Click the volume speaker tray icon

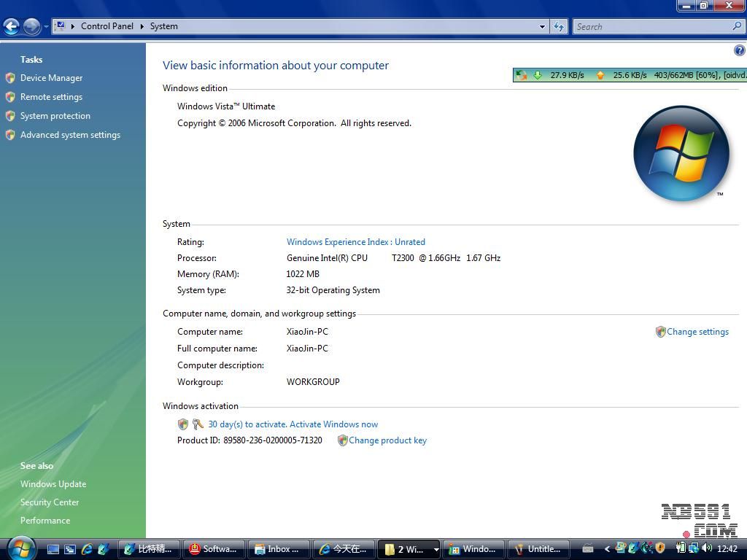(x=707, y=548)
